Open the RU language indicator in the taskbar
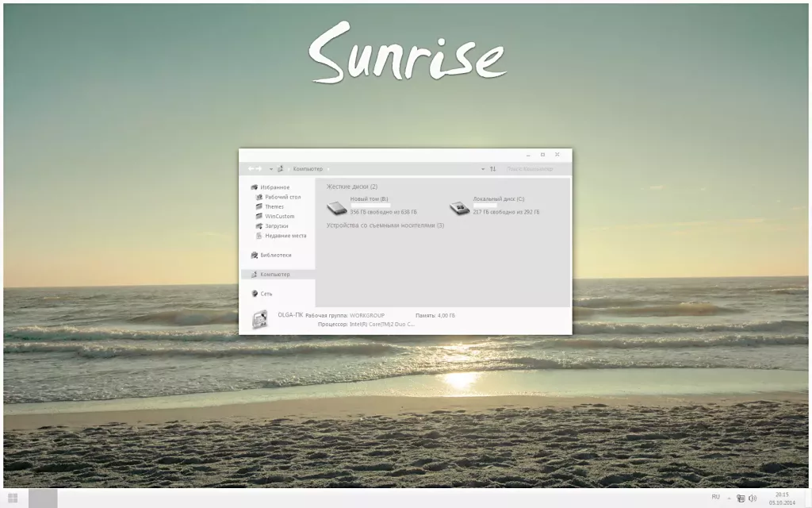Image resolution: width=812 pixels, height=508 pixels. tap(716, 496)
